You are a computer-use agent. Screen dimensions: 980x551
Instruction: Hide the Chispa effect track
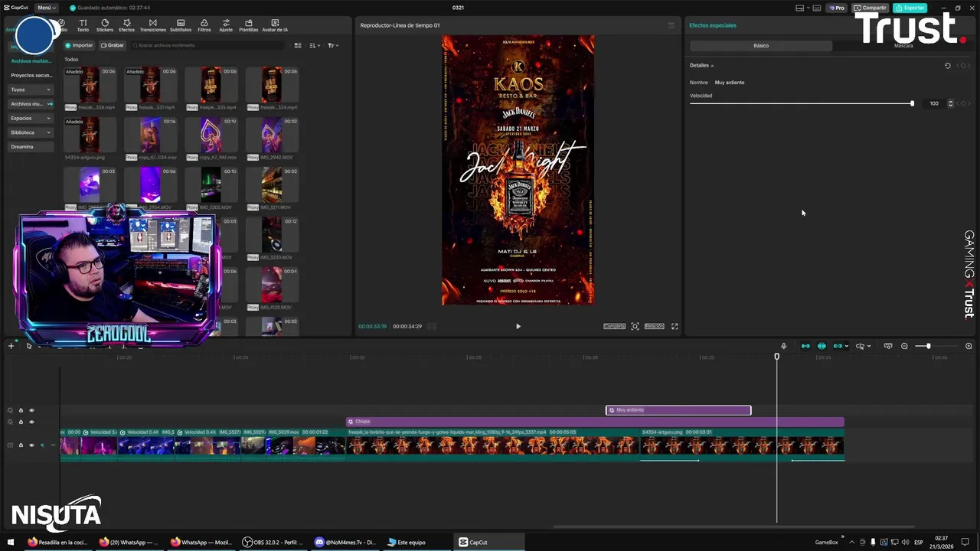(31, 422)
